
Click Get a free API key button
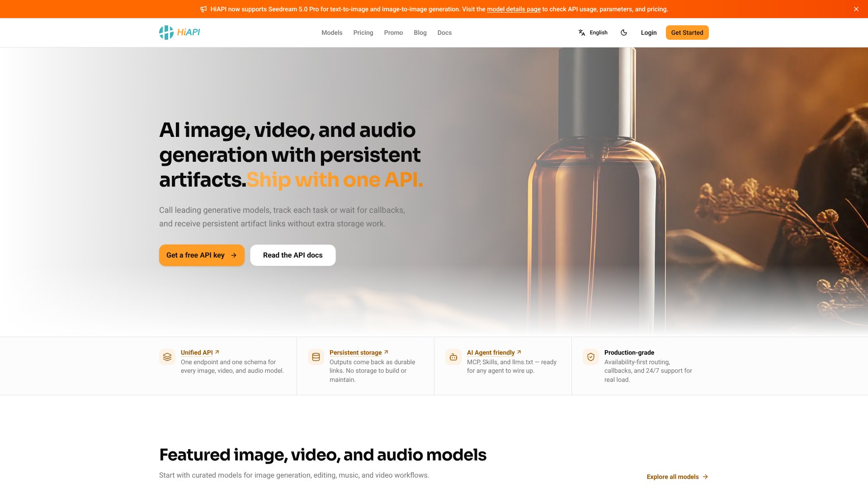[x=202, y=255]
